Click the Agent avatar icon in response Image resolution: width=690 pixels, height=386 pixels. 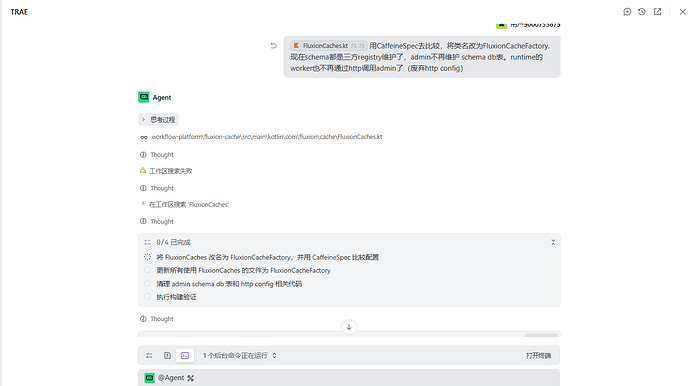click(143, 97)
